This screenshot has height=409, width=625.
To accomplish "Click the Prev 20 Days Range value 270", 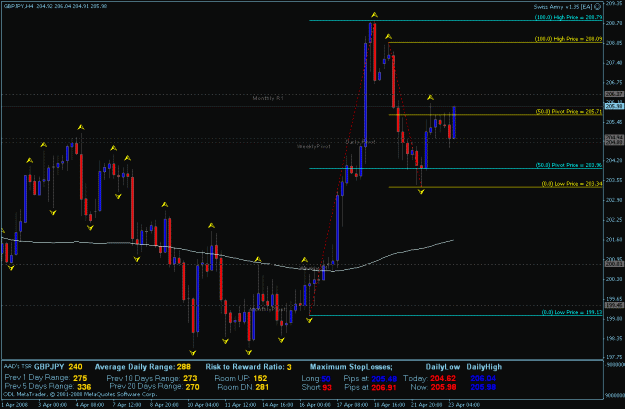I will tap(192, 387).
